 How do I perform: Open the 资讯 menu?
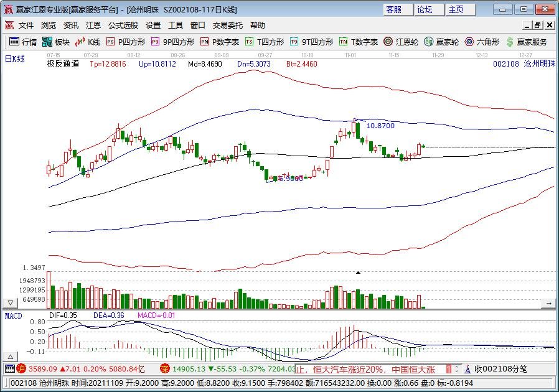point(70,26)
